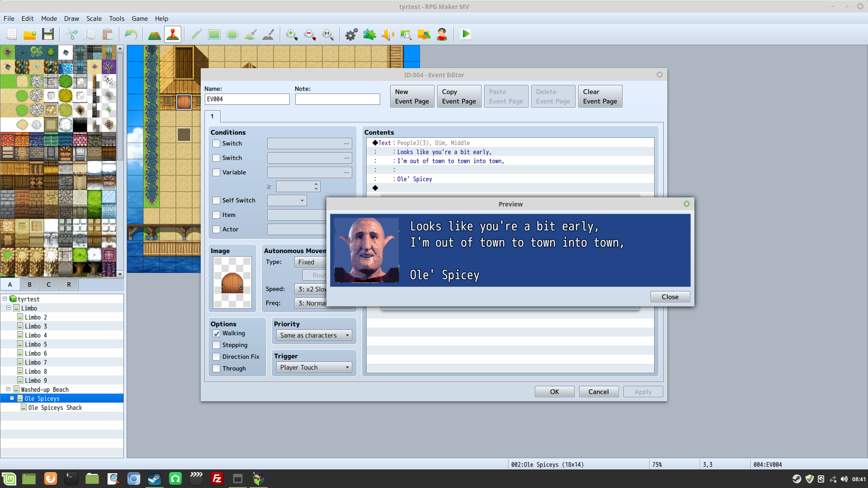Tick the Self Switch condition checkbox
The width and height of the screenshot is (868, 488).
point(217,201)
